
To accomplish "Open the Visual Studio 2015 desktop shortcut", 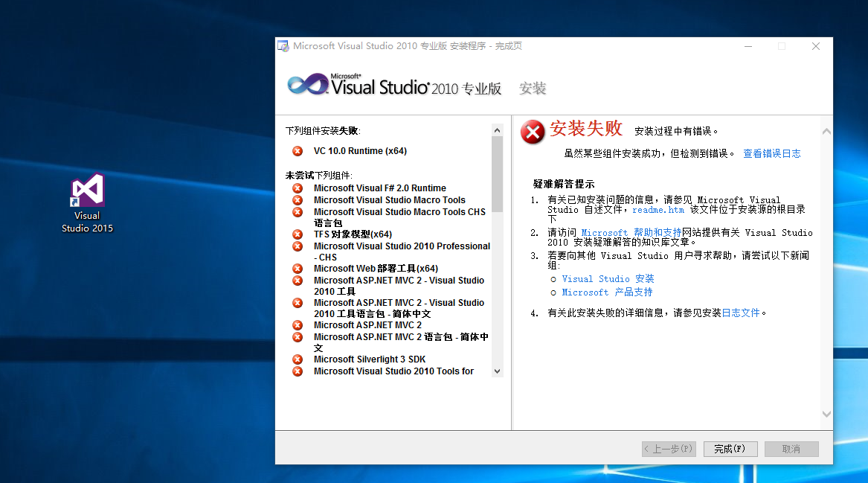I will tap(87, 202).
